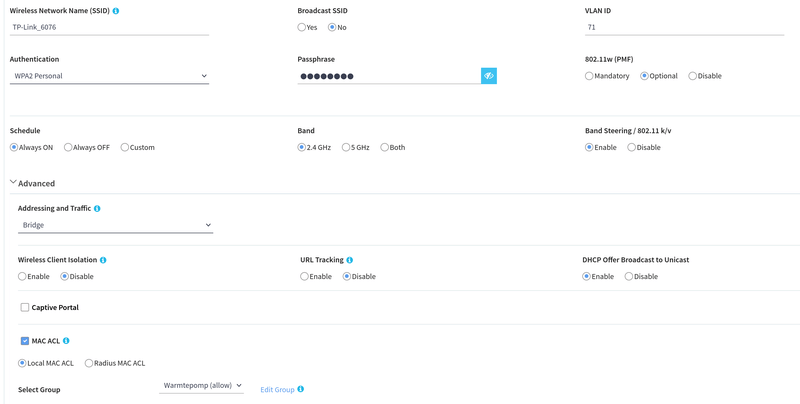Disable Wireless Client Isolation

(x=64, y=276)
